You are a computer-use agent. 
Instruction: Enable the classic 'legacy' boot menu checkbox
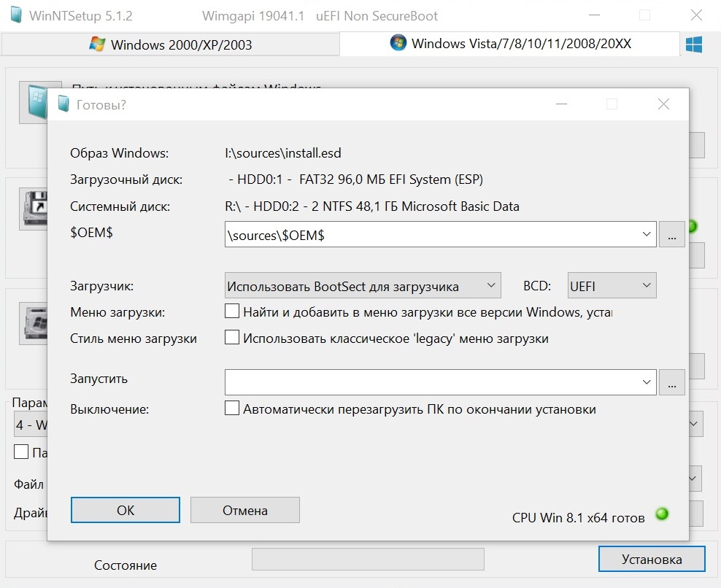pyautogui.click(x=232, y=338)
